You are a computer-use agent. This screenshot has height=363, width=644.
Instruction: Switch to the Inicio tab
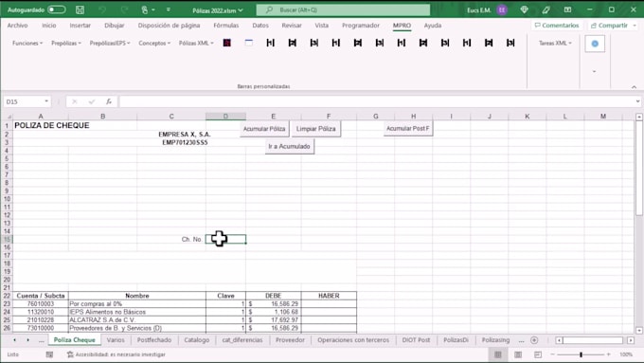tap(49, 26)
